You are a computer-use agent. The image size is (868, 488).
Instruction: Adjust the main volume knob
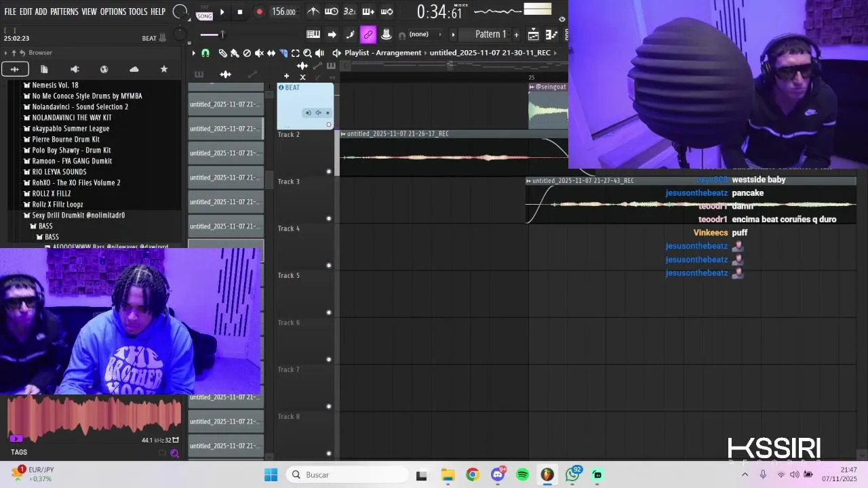click(x=180, y=12)
